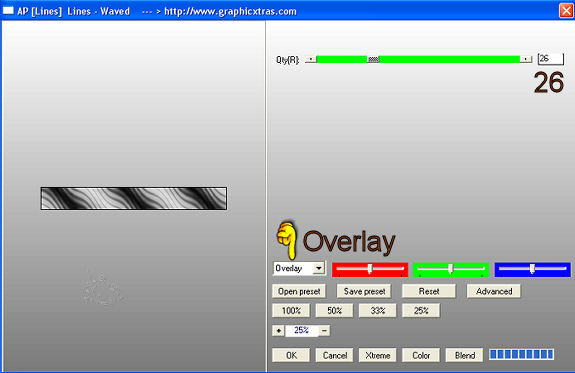Click the blue progress bar
575x373 pixels.
(x=521, y=354)
